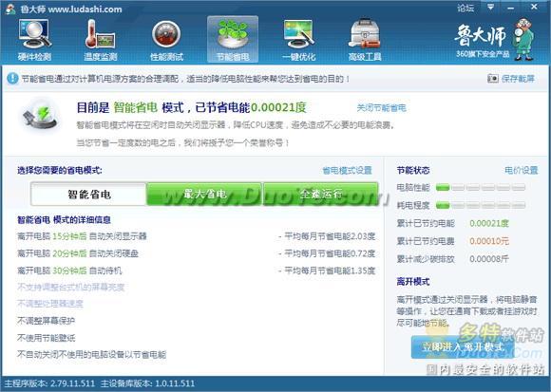Click the 离开模式 heading

413,282
